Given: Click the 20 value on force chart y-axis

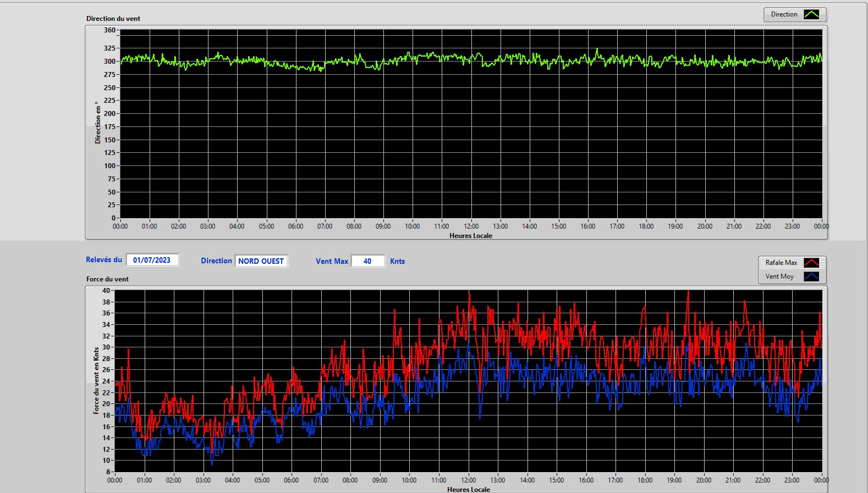Looking at the screenshot, I should tap(106, 404).
